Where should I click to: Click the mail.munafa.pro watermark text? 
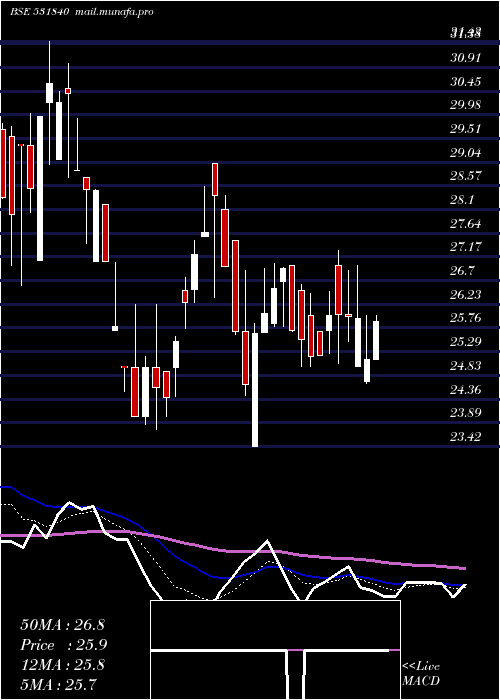(x=113, y=12)
